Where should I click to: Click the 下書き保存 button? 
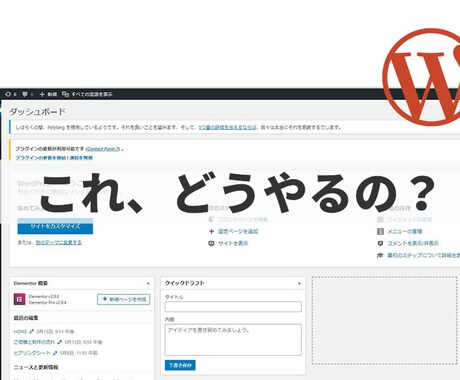click(x=180, y=365)
